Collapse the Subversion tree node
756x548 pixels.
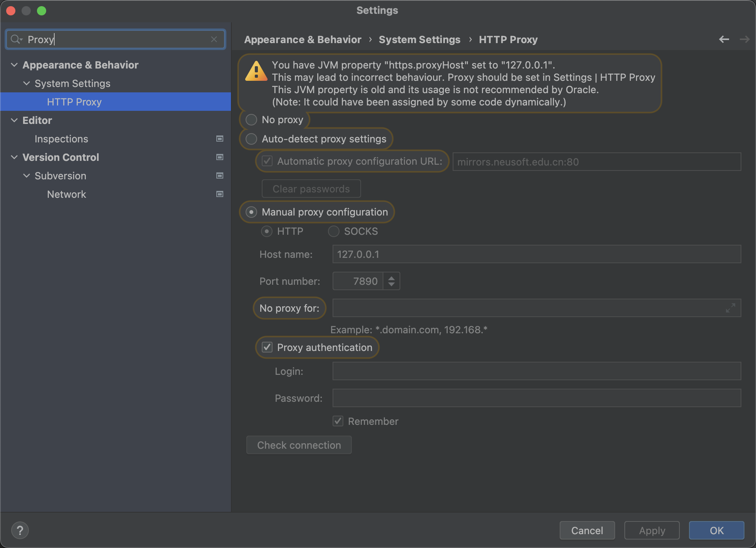coord(27,175)
